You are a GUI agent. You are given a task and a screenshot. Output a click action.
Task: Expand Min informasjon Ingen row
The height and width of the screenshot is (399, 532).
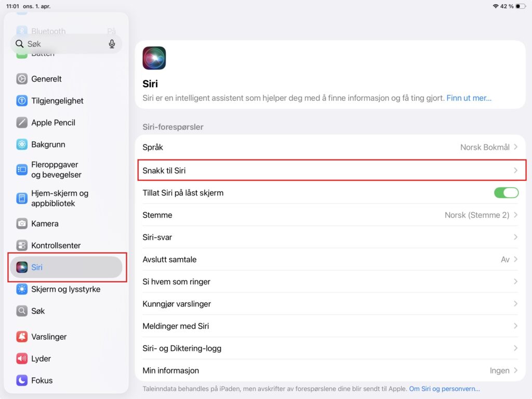pyautogui.click(x=330, y=370)
